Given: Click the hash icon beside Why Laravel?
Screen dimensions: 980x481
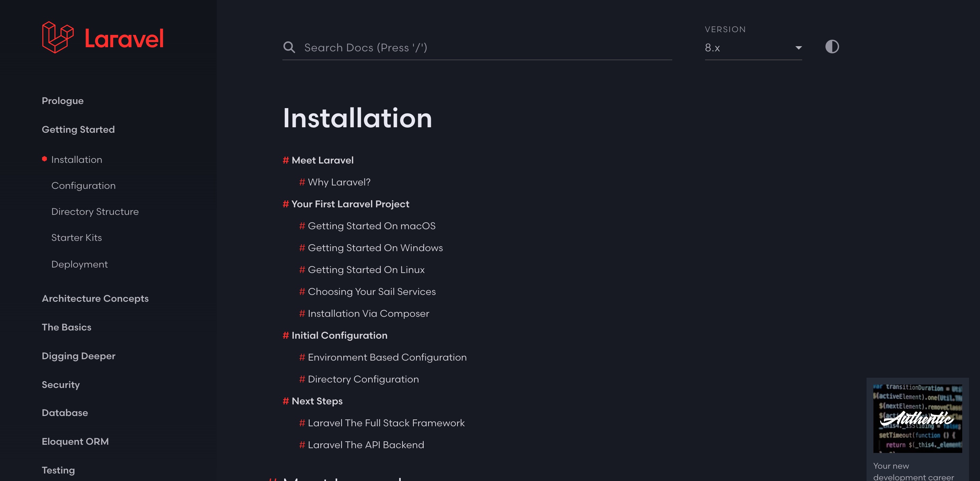Looking at the screenshot, I should click(x=302, y=182).
